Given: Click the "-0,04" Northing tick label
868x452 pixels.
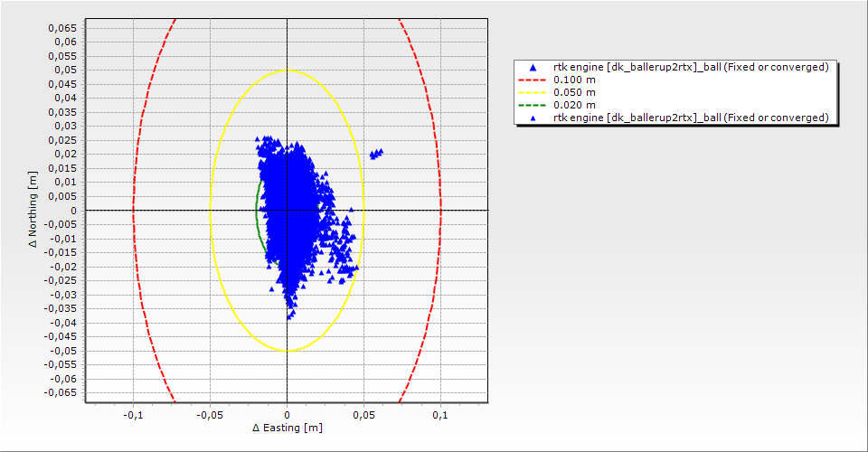Looking at the screenshot, I should [63, 323].
